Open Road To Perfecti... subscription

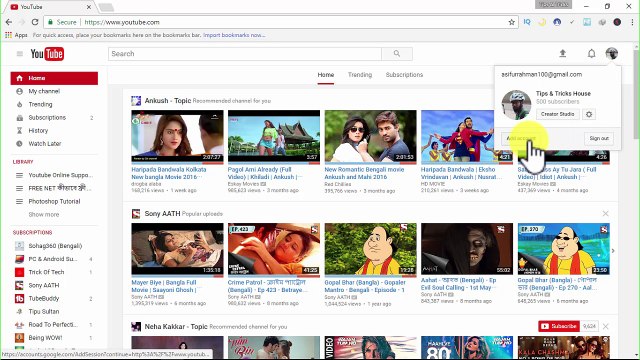coord(54,324)
